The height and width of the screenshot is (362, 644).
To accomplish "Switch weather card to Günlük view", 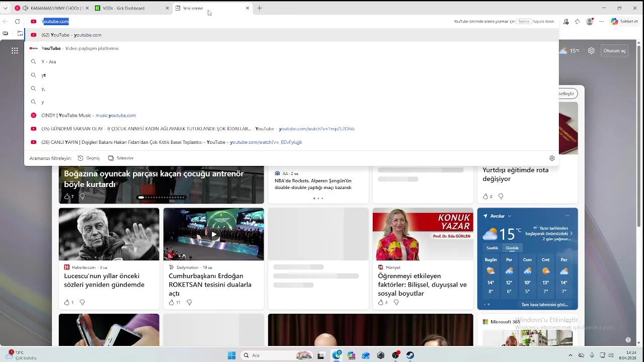I will 512,248.
